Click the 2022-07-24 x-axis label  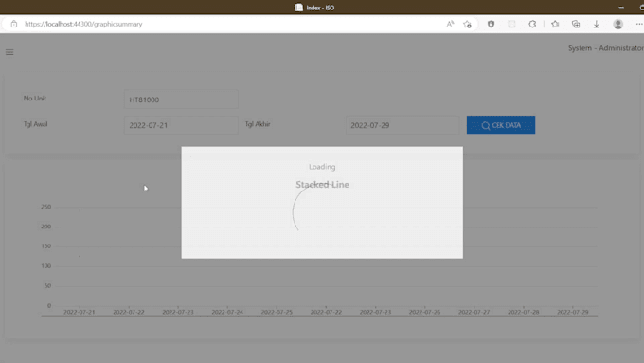[x=227, y=312]
